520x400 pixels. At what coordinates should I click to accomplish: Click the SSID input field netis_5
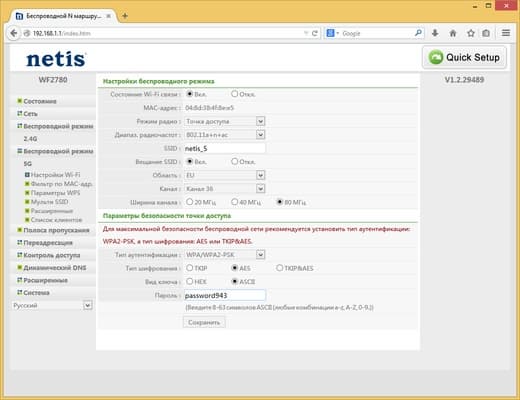(x=225, y=148)
